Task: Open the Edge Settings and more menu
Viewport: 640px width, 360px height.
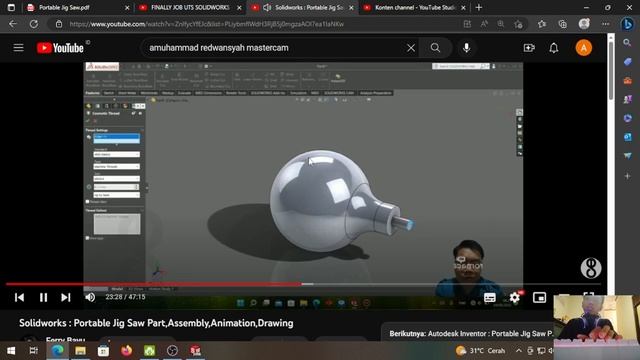Action: click(x=605, y=24)
